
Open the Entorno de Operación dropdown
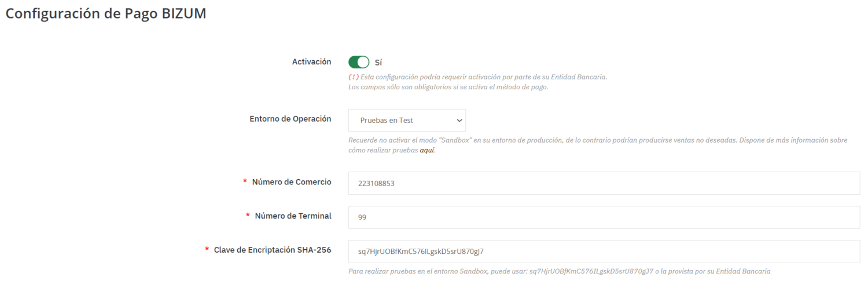coord(406,120)
